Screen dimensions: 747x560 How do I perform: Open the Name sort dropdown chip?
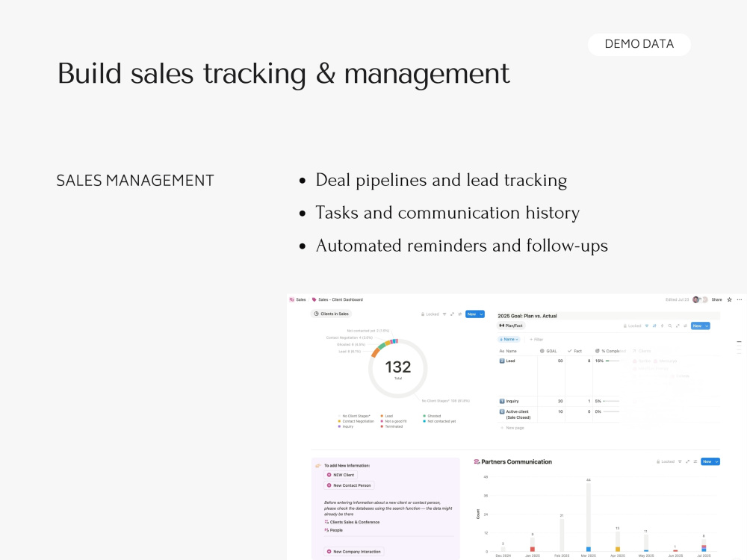point(509,339)
